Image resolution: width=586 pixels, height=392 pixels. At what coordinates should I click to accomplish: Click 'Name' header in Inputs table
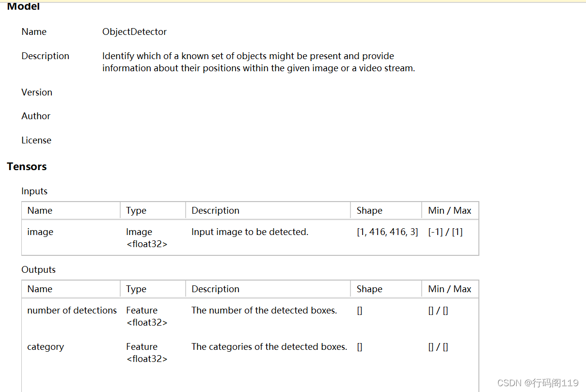[x=40, y=211]
